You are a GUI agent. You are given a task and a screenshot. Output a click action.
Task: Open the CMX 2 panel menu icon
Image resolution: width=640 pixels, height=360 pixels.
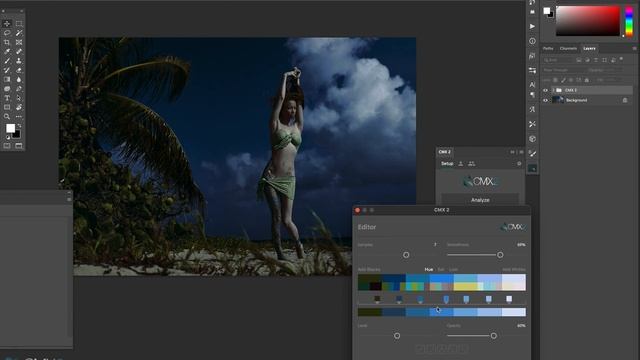pyautogui.click(x=521, y=152)
